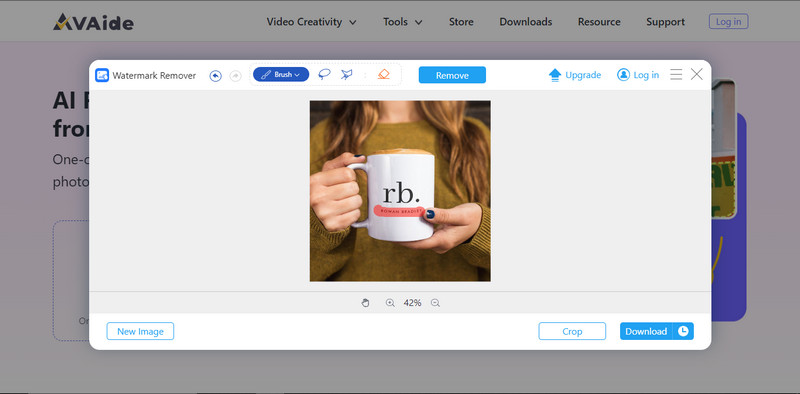This screenshot has width=800, height=394.
Task: Open download history clock icon
Action: pos(683,331)
